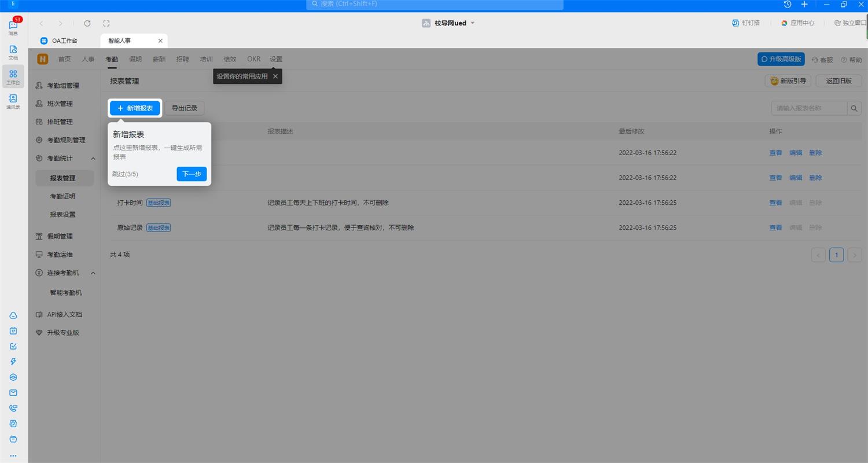This screenshot has width=868, height=463.
Task: Open 考勤证明 in the sidebar
Action: [62, 196]
